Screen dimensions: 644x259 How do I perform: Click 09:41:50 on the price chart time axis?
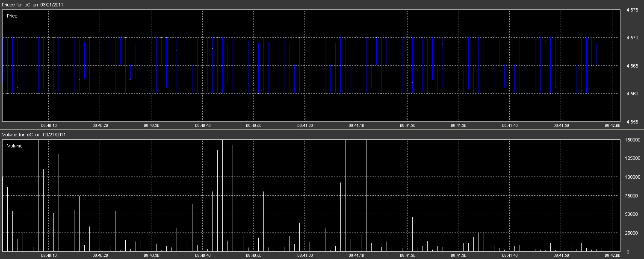[561, 126]
